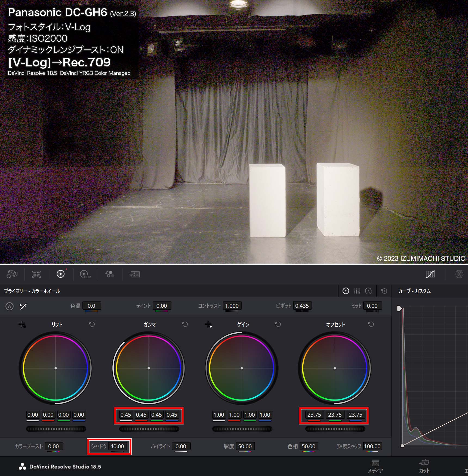Reset the Offset color wheel
Viewport: 468px width, 476px height.
tap(371, 324)
